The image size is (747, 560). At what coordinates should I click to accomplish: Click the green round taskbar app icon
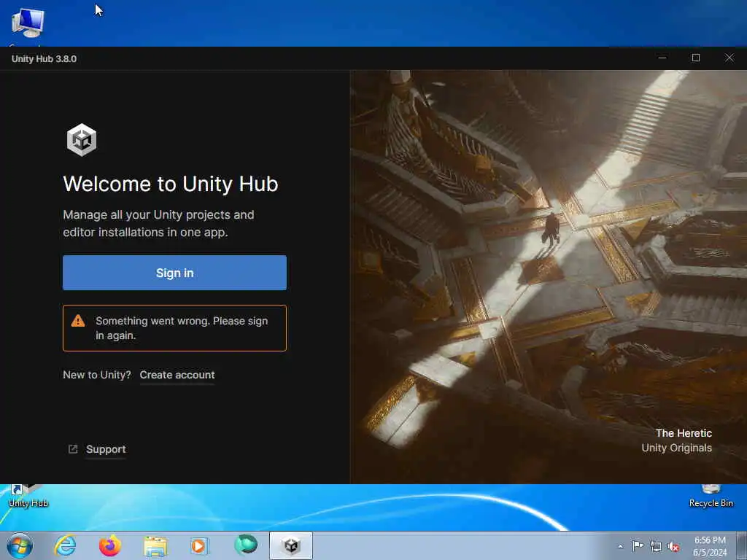[x=246, y=545]
